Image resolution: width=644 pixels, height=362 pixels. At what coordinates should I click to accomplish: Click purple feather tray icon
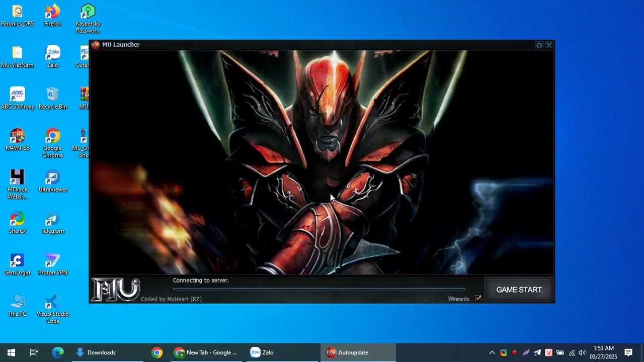pos(526,352)
